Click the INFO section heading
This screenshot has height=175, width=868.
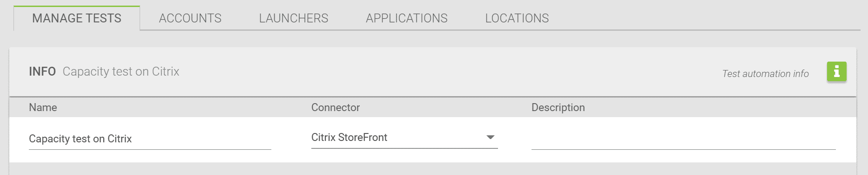[x=42, y=71]
